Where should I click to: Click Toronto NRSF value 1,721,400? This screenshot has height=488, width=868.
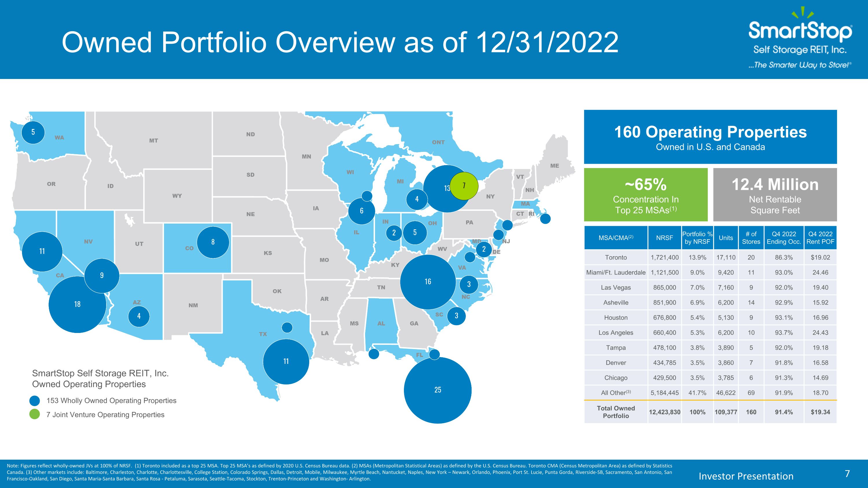[665, 258]
